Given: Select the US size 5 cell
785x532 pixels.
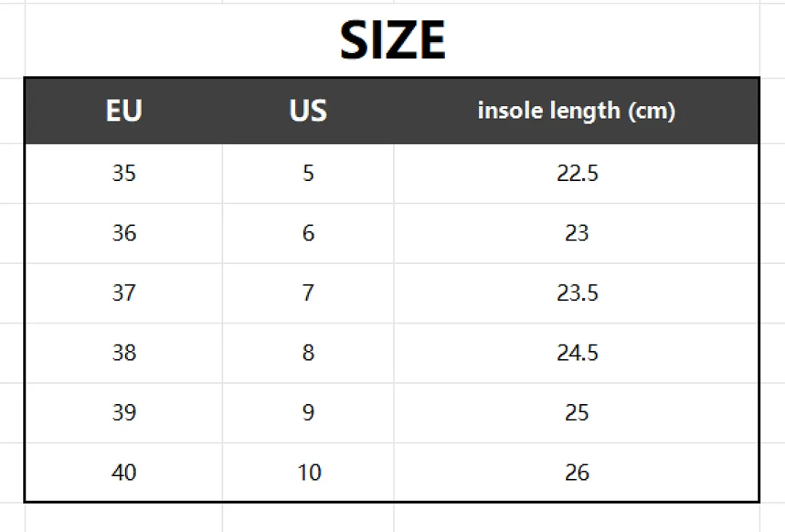Looking at the screenshot, I should tap(308, 173).
